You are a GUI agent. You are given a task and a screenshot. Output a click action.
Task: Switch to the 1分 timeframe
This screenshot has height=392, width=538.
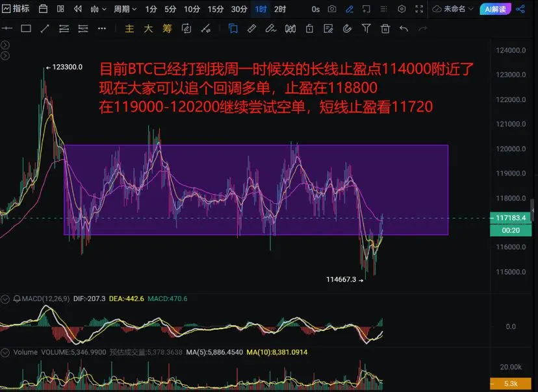coord(151,9)
